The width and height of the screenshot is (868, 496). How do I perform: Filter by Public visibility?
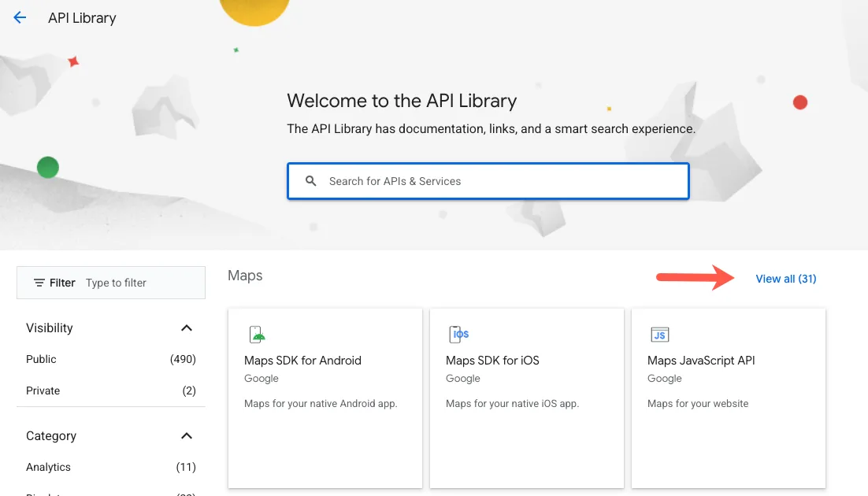click(41, 359)
